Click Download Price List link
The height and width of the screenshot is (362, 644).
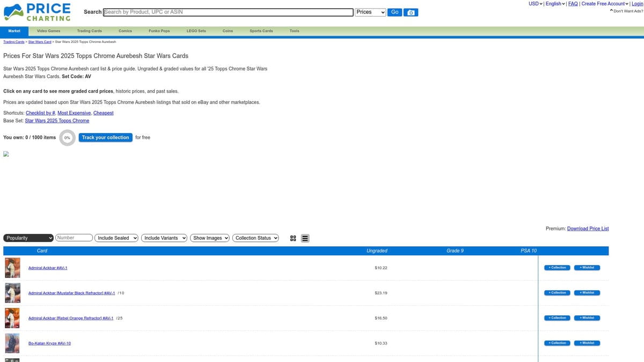click(x=588, y=228)
